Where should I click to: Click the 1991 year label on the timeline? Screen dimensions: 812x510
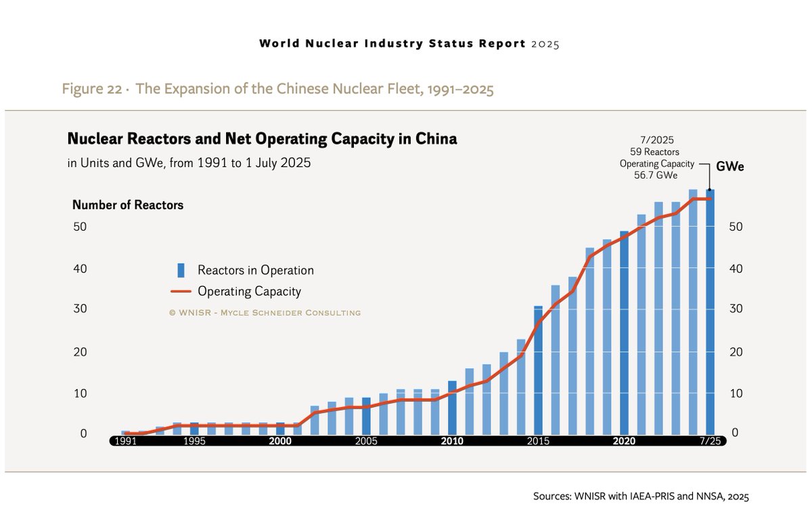click(125, 441)
